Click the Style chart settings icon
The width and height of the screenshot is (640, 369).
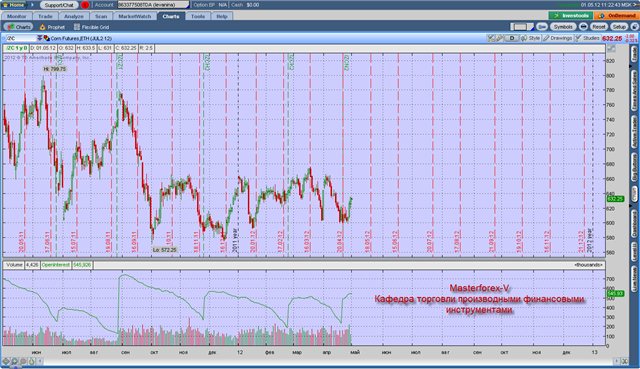pos(530,38)
